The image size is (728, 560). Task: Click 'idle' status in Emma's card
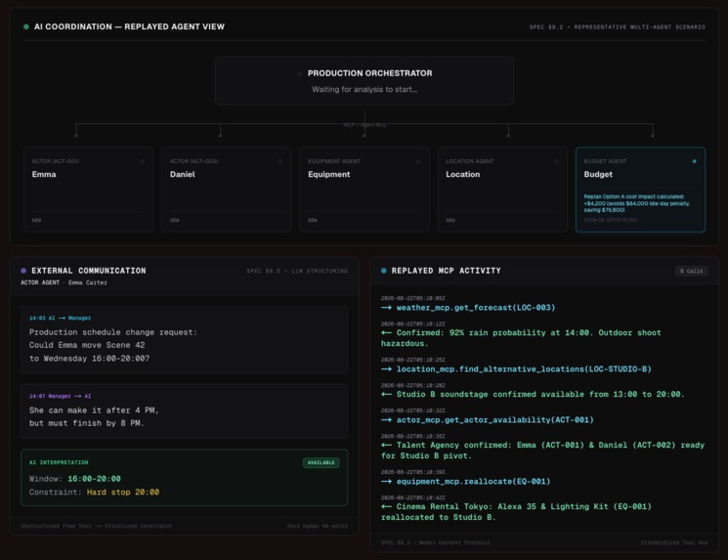click(x=36, y=220)
